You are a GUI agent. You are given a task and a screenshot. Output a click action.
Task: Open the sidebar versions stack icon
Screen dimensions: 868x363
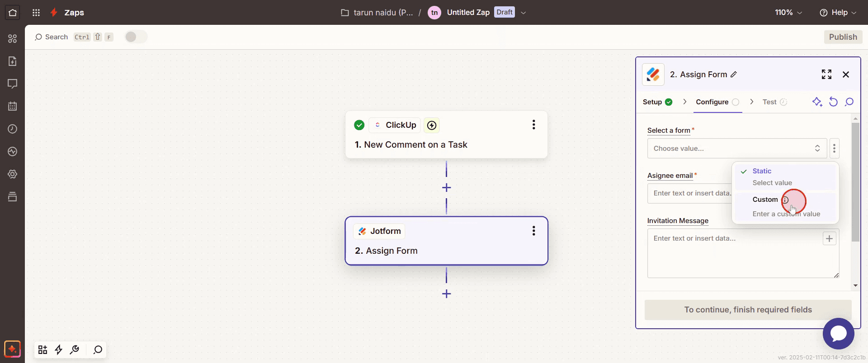[12, 197]
